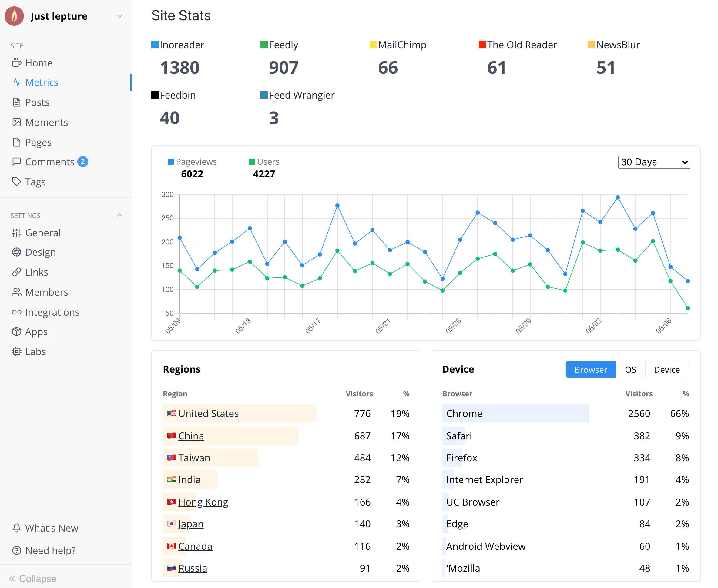
Task: Open the 30 Days time range dropdown
Action: click(x=654, y=162)
